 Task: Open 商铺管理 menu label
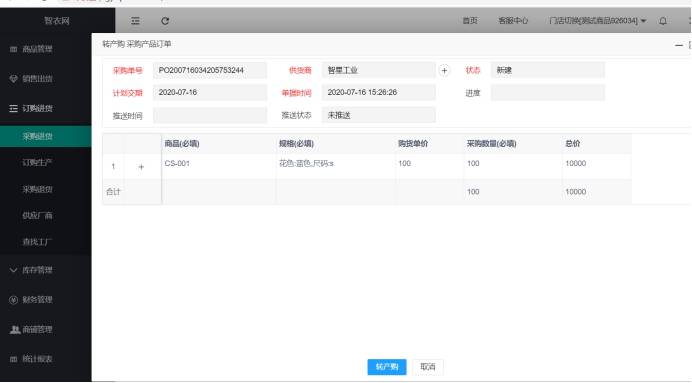pos(38,329)
